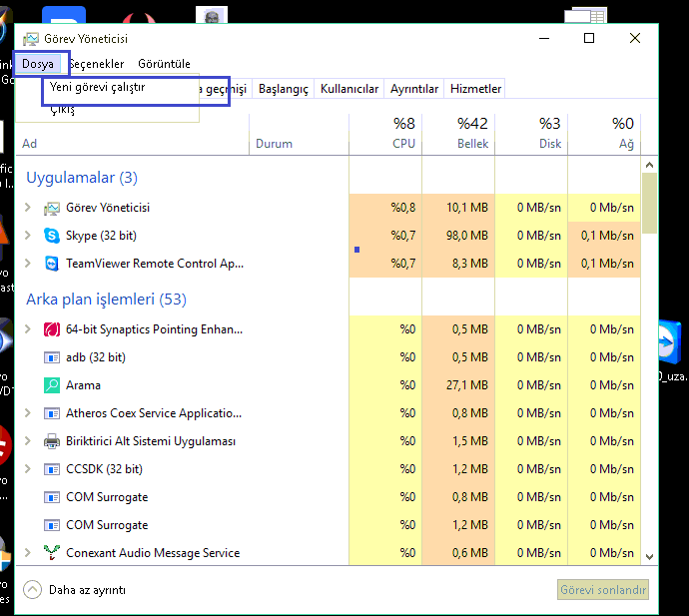Switch to the Ayrıntılar tab
689x616 pixels.
click(414, 89)
